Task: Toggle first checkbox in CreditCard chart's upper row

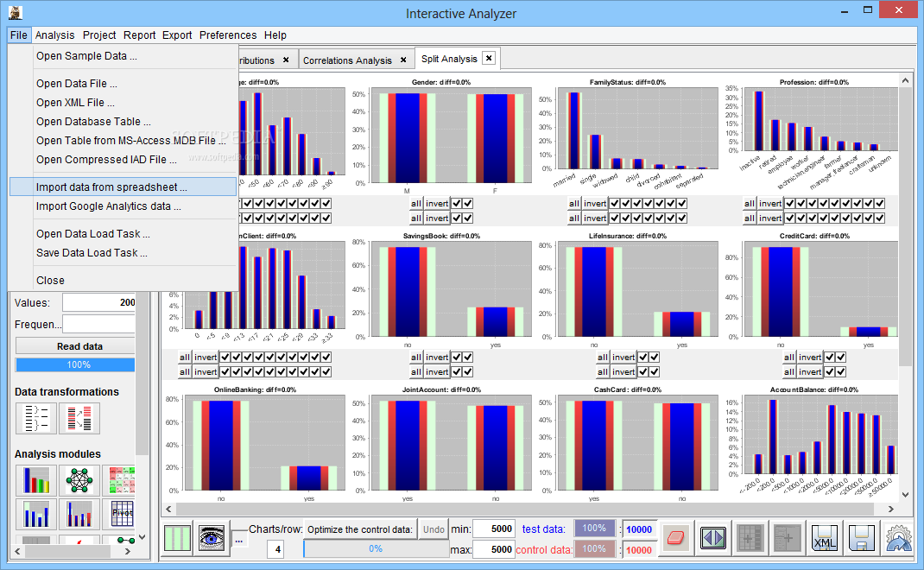Action: coord(830,358)
